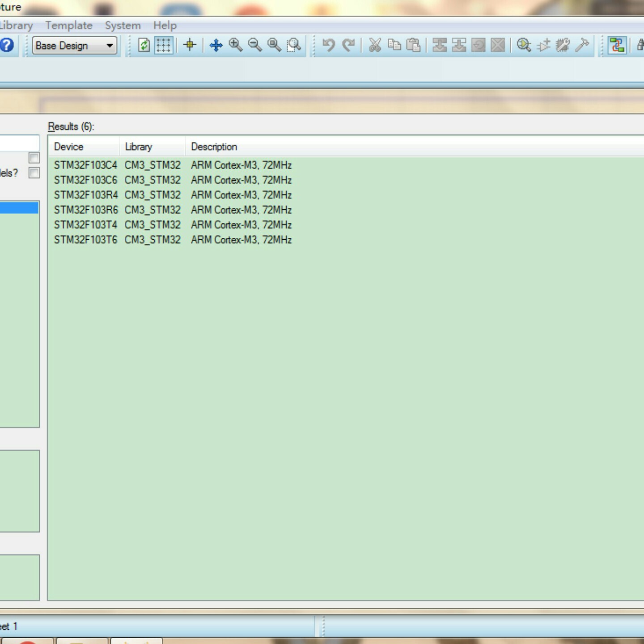Click the redo arrow icon
644x644 pixels.
pos(348,45)
